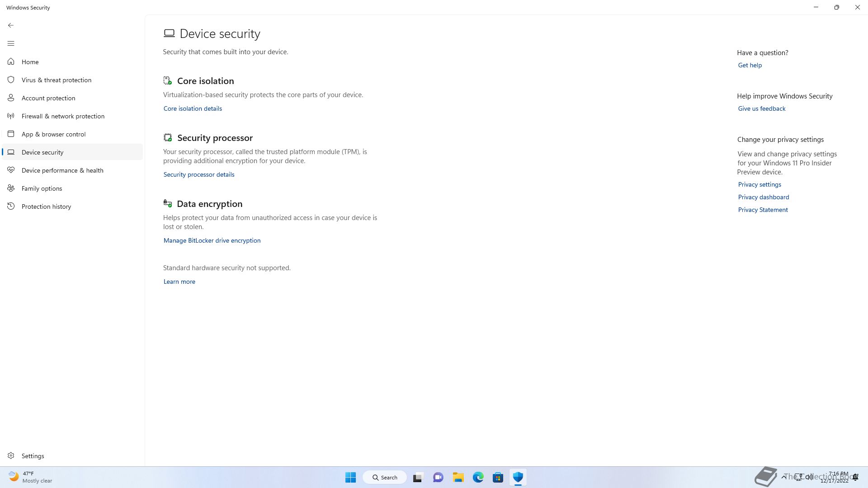Go to Virus & threat protection

click(x=72, y=80)
